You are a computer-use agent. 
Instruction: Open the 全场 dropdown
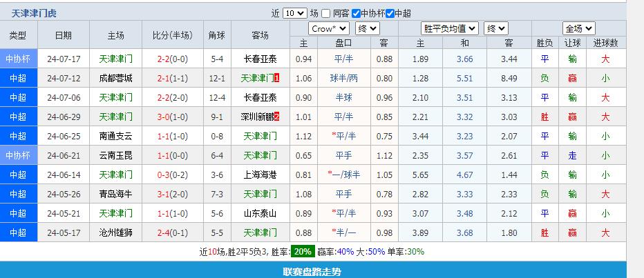coord(579,28)
